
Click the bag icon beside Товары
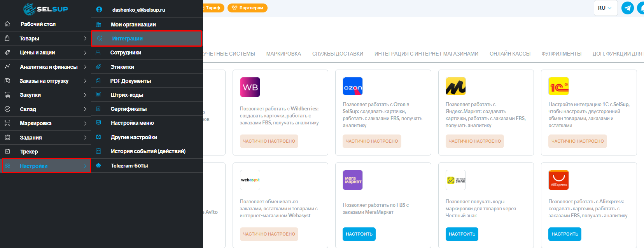7,38
